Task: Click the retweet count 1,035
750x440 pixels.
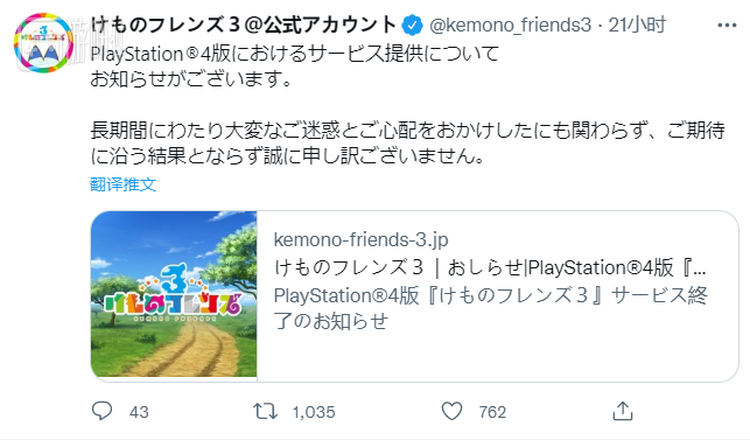Action: [314, 411]
